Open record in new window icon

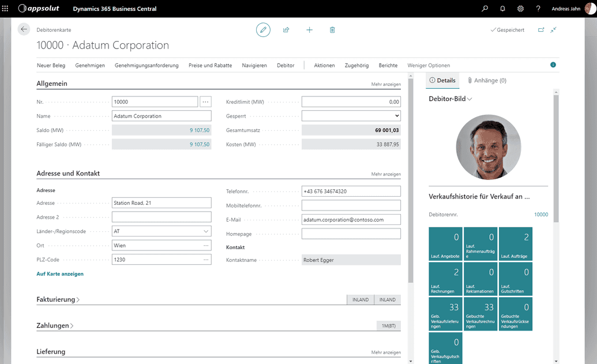(x=541, y=29)
